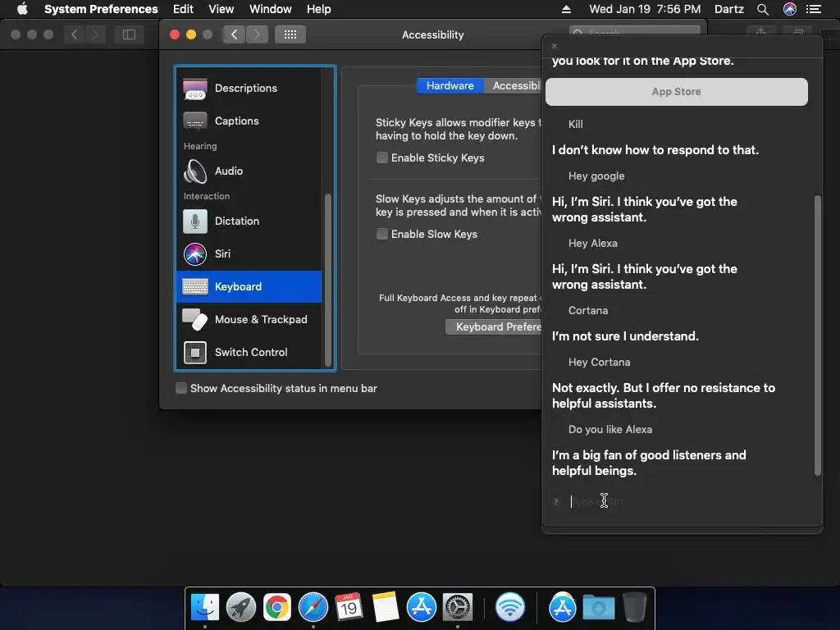
Task: Enable Sticky Keys checkbox
Action: [382, 157]
